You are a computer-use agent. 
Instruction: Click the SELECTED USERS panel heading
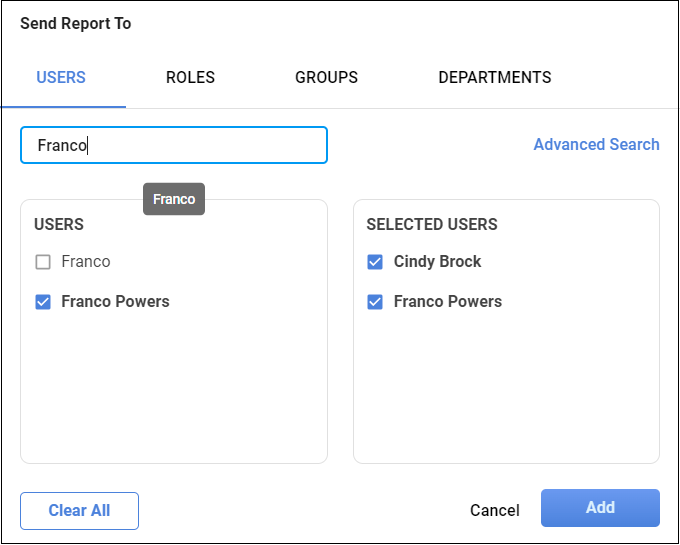pos(431,225)
